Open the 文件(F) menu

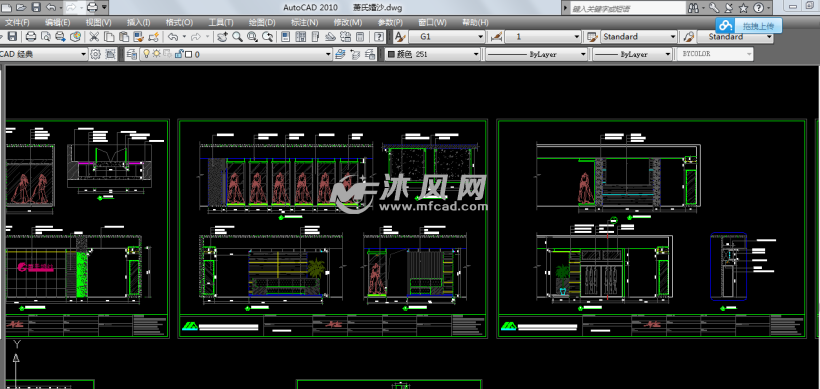[x=16, y=22]
